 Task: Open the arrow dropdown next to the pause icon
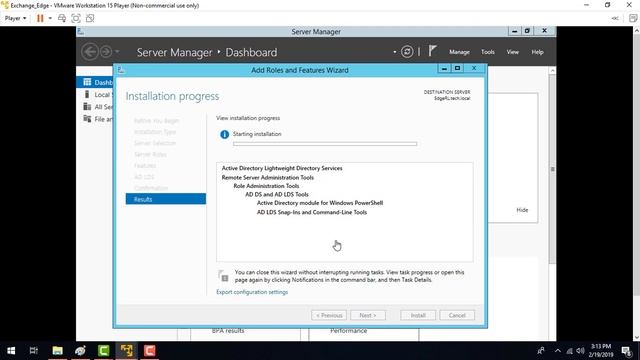tap(50, 18)
